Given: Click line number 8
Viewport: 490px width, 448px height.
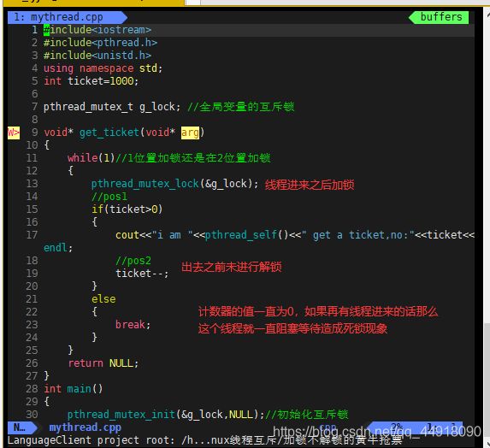Looking at the screenshot, I should (x=34, y=120).
